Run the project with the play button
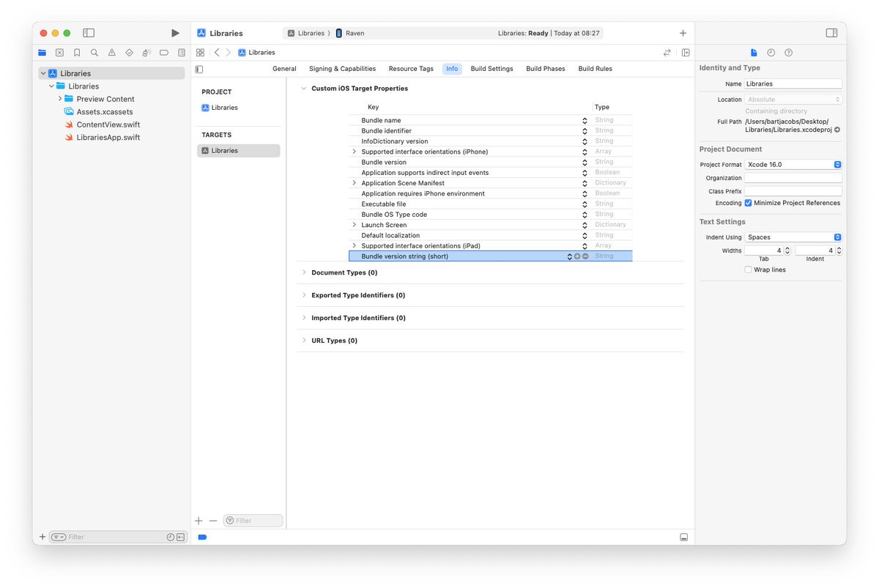This screenshot has height=588, width=879. point(175,33)
